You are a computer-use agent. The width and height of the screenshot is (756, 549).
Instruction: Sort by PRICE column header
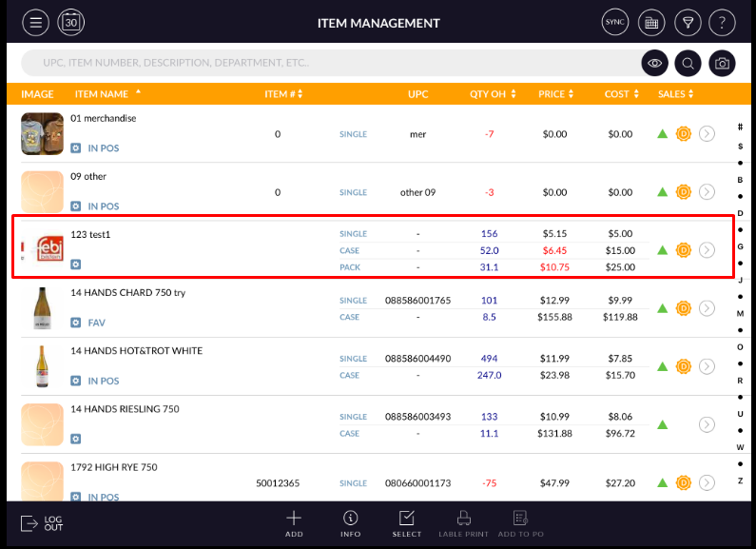click(x=556, y=94)
